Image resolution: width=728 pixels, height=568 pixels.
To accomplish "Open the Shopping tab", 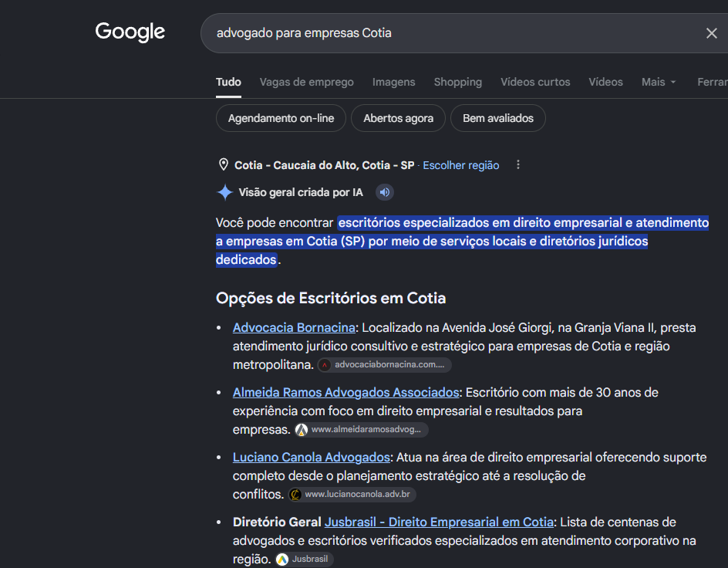I will [458, 83].
